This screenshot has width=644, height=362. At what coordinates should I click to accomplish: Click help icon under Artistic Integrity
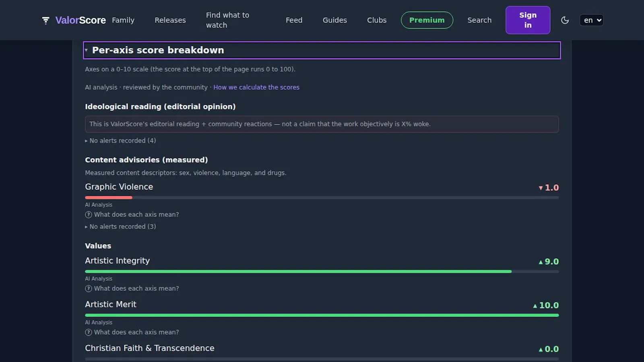89,289
